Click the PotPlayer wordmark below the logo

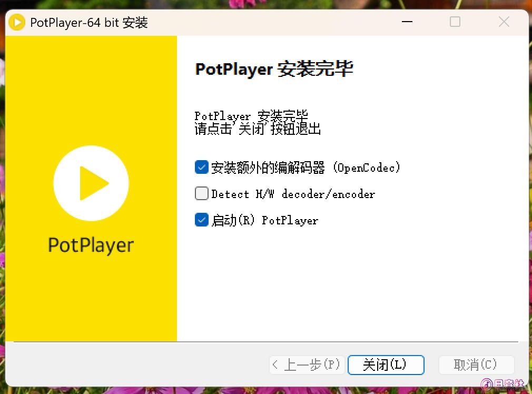click(x=91, y=245)
